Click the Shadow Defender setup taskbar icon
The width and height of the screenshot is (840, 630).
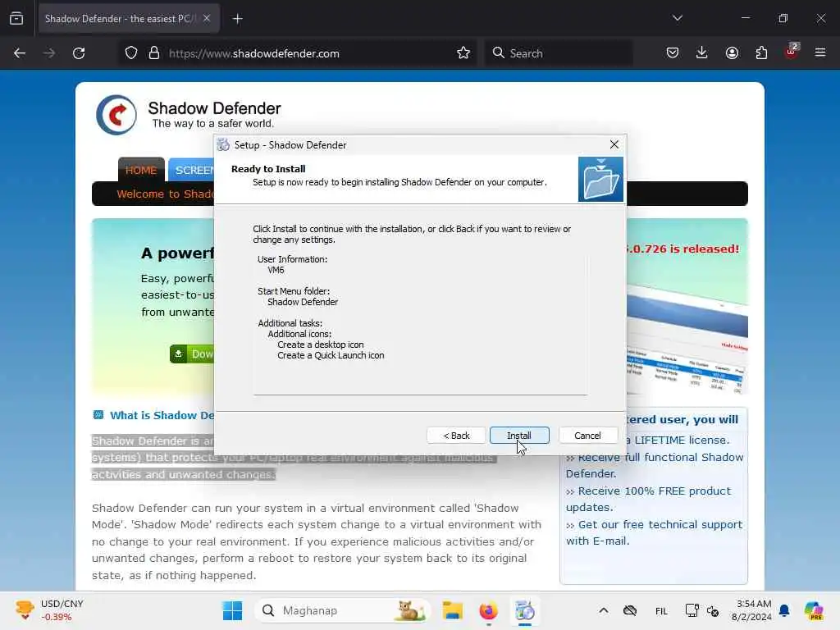[524, 610]
